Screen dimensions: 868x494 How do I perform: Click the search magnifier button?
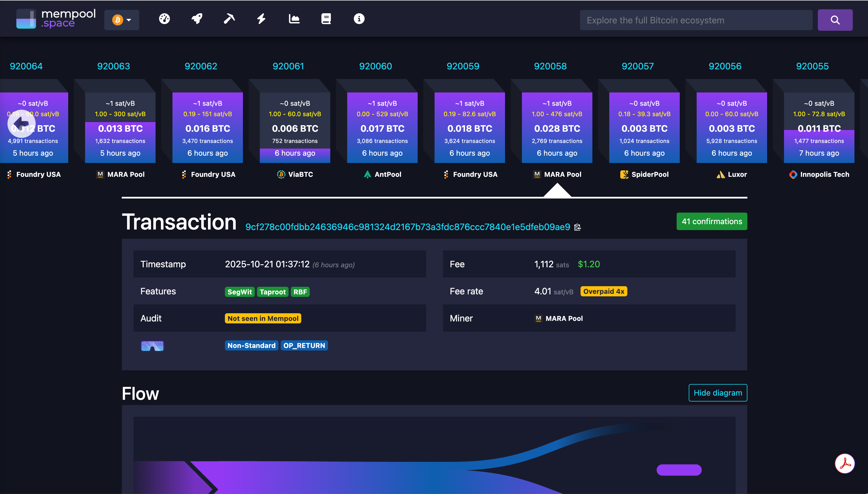(x=835, y=20)
